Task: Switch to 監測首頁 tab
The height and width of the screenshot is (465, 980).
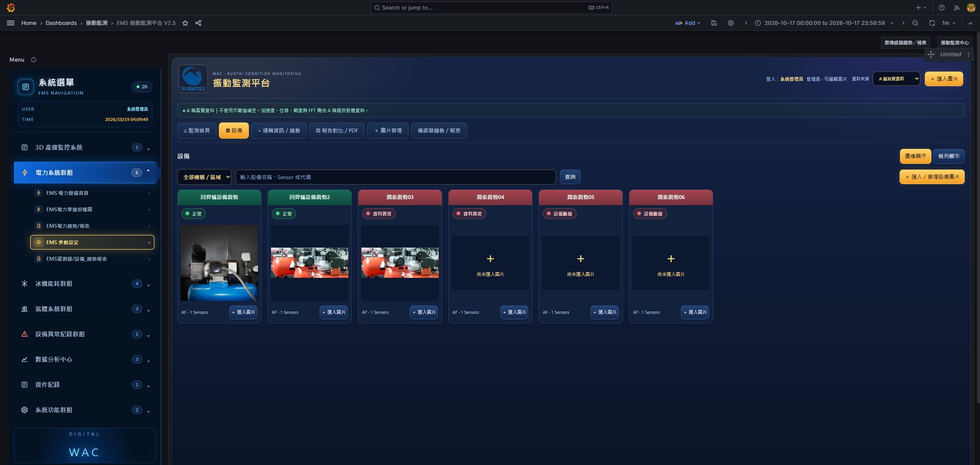Action: 197,131
